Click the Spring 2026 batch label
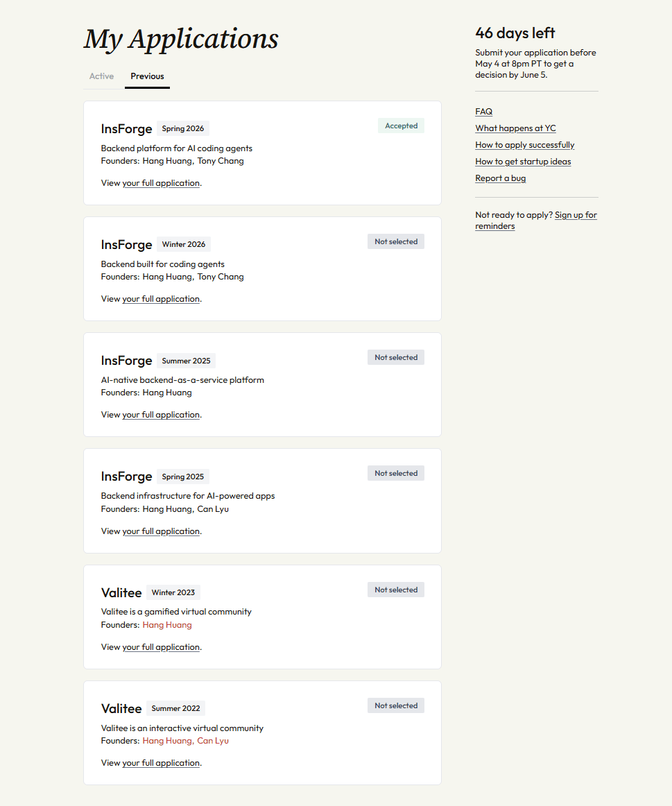Screen dimensions: 672x806 182,128
